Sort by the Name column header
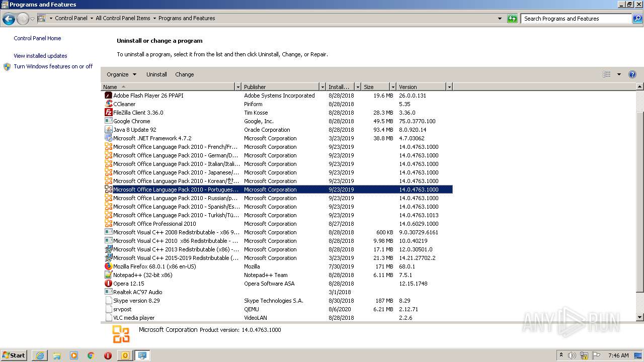 click(x=168, y=87)
